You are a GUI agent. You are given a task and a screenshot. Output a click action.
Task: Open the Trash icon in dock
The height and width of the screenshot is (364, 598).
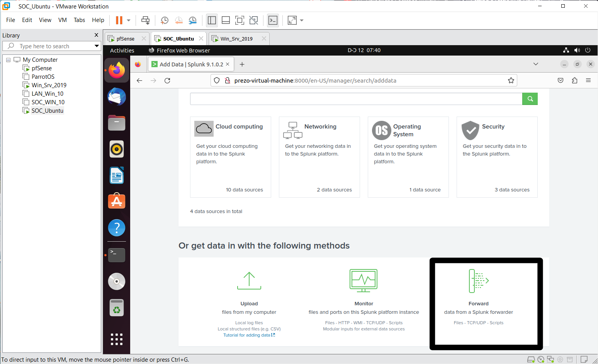click(117, 308)
